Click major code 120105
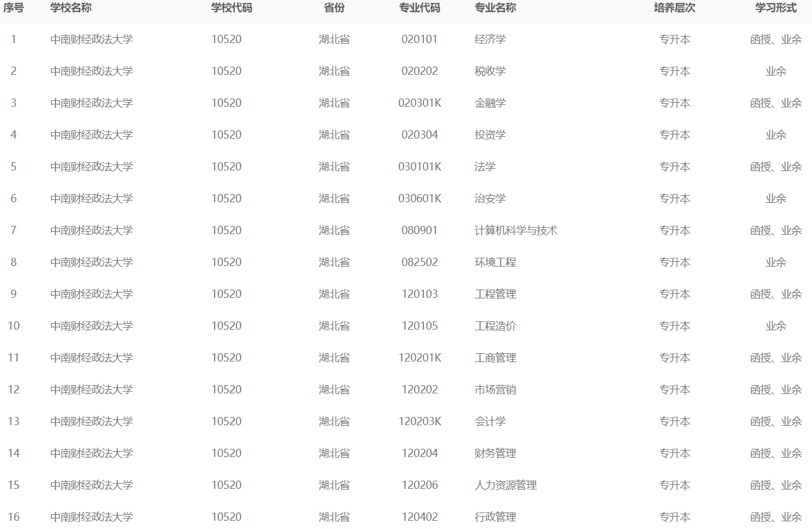Screen dimensions: 812x529 420,326
